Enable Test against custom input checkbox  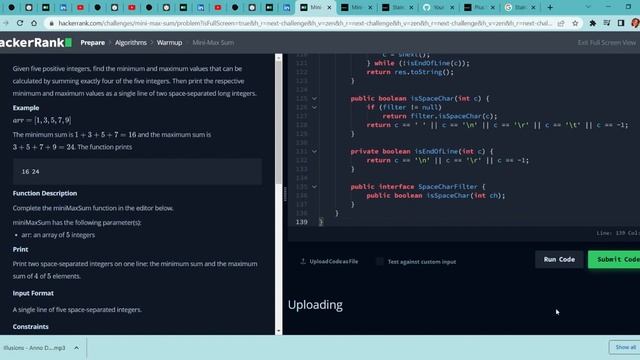click(x=380, y=262)
